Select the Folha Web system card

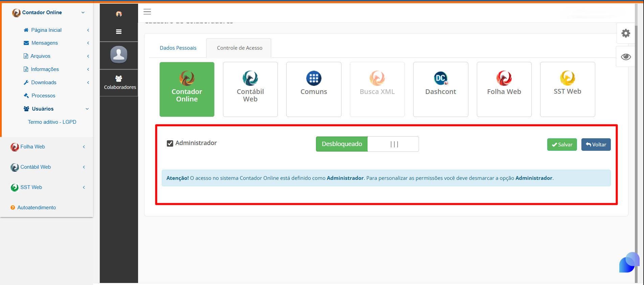pos(504,89)
